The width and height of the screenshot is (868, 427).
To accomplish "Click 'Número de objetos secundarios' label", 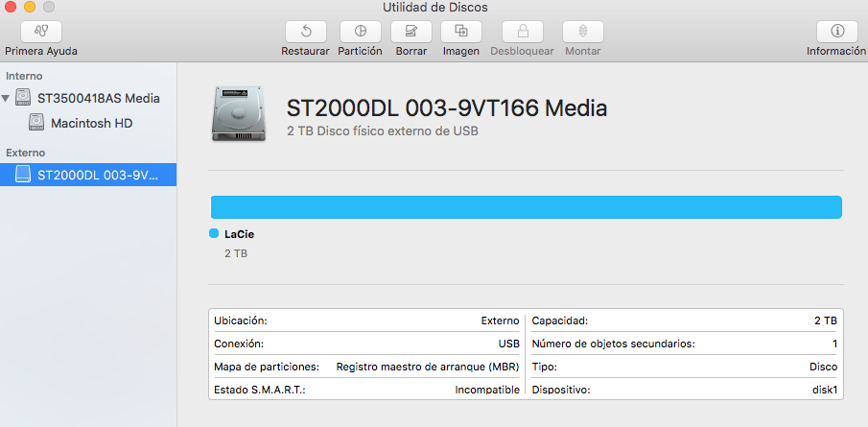I will [614, 344].
